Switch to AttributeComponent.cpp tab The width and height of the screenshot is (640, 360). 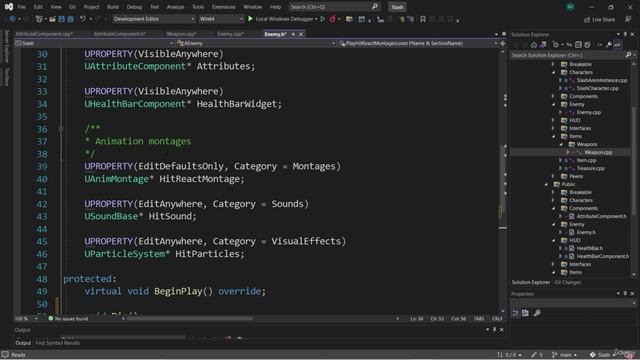(44, 34)
